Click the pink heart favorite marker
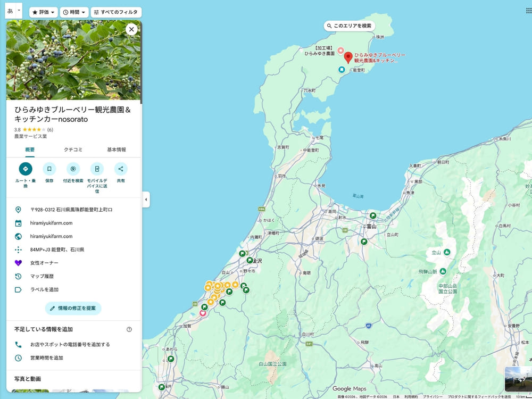Viewport: 532px width, 399px height. pyautogui.click(x=203, y=313)
